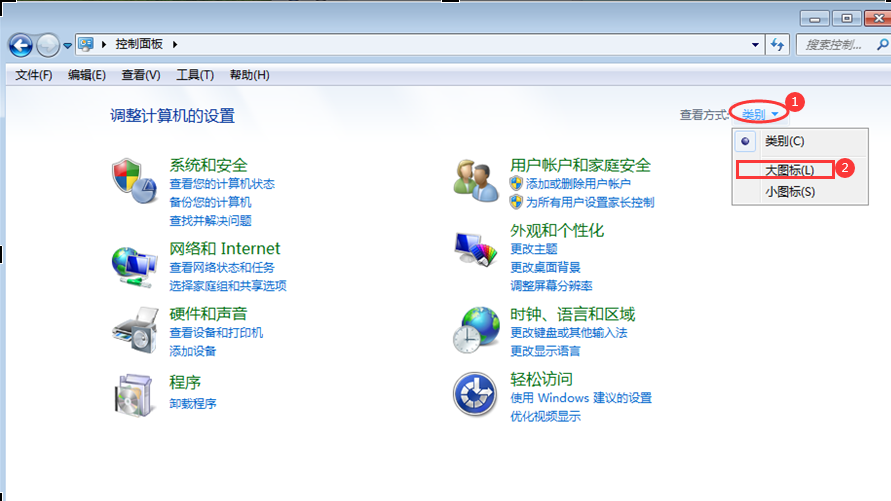This screenshot has width=891, height=501.
Task: Open the 程序 heading link
Action: [x=185, y=382]
